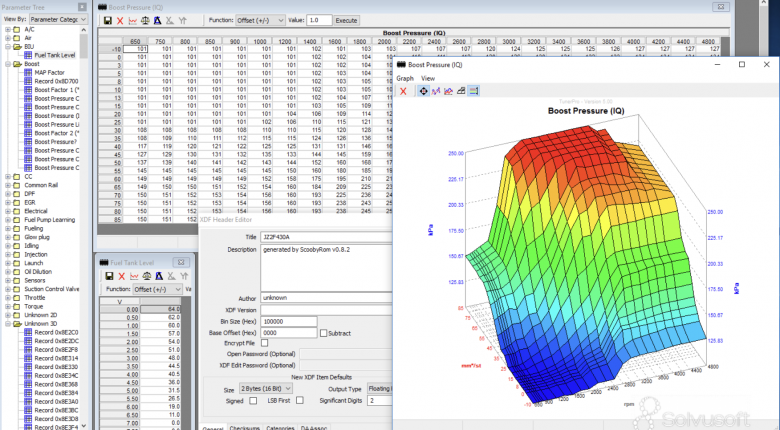Toggle the color legend icon in graph toolbar

pyautogui.click(x=474, y=91)
